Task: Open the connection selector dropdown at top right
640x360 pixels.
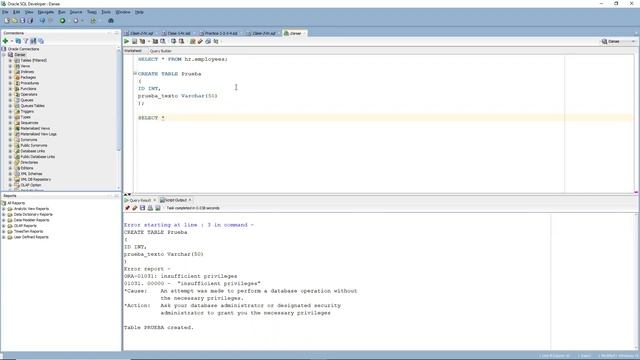Action: point(619,41)
